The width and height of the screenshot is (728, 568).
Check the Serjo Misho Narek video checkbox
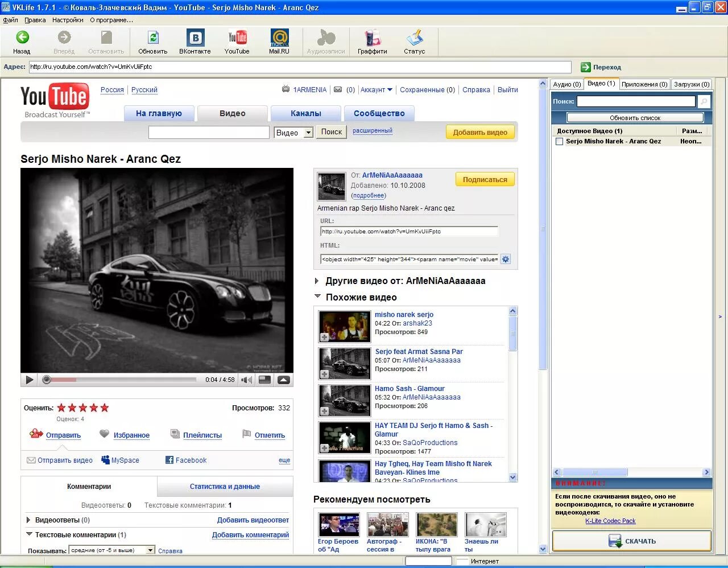click(x=560, y=142)
